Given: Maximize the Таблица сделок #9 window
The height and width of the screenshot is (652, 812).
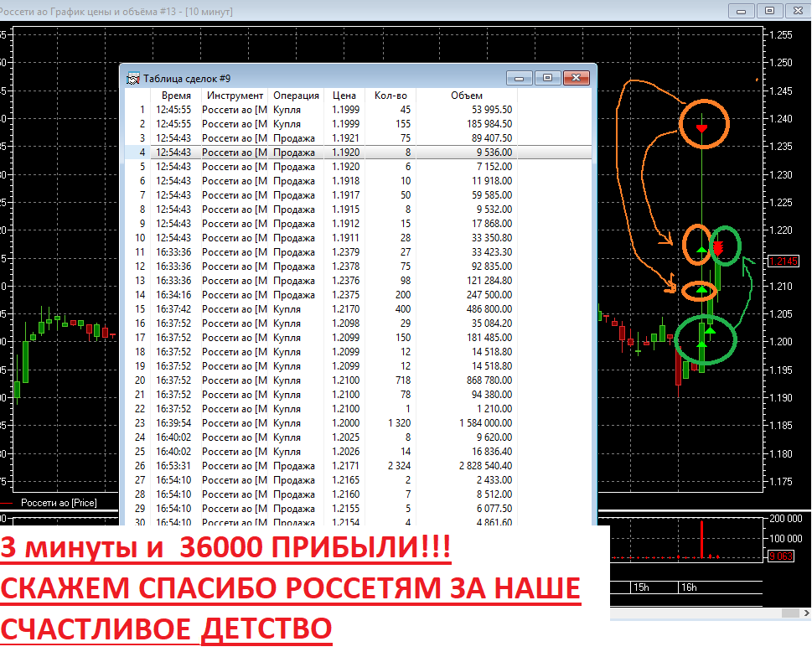Looking at the screenshot, I should click(x=547, y=78).
